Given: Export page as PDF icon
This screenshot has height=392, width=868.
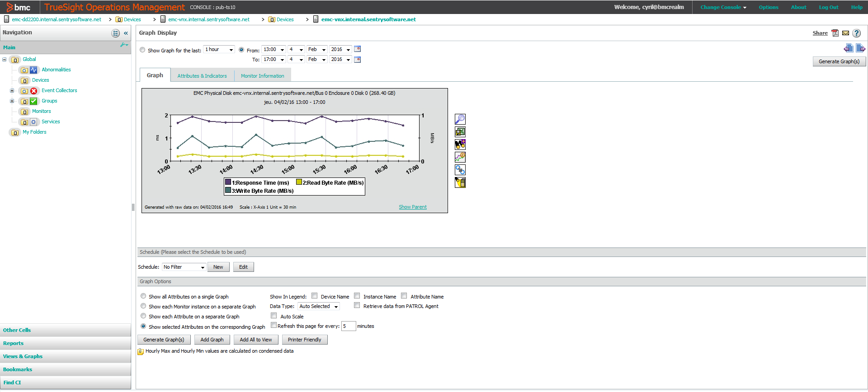Looking at the screenshot, I should (x=835, y=33).
